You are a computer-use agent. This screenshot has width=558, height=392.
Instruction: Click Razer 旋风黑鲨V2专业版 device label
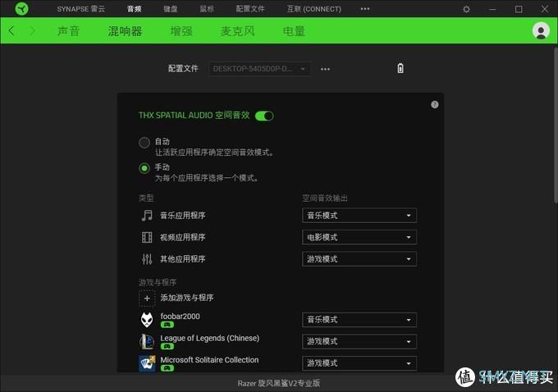coord(279,383)
